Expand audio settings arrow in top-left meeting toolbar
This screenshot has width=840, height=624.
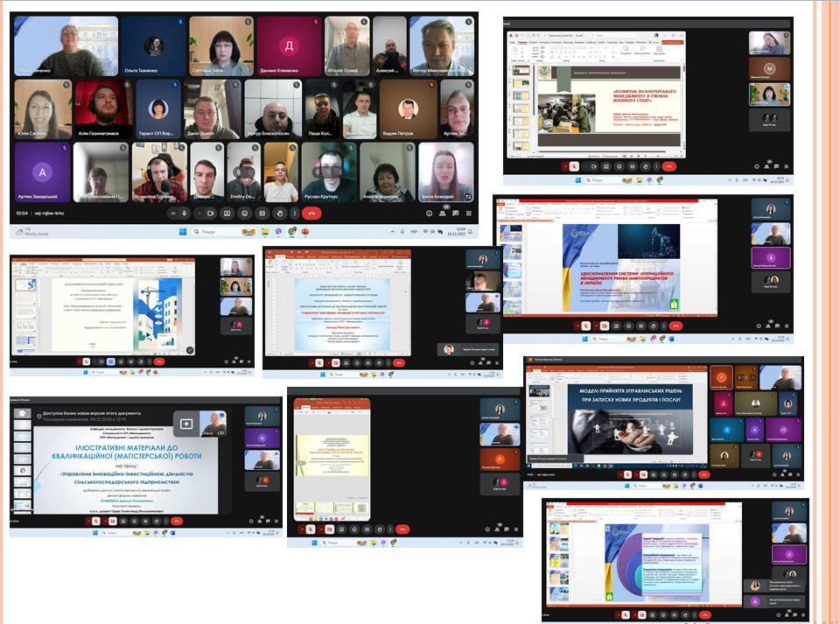[x=173, y=213]
